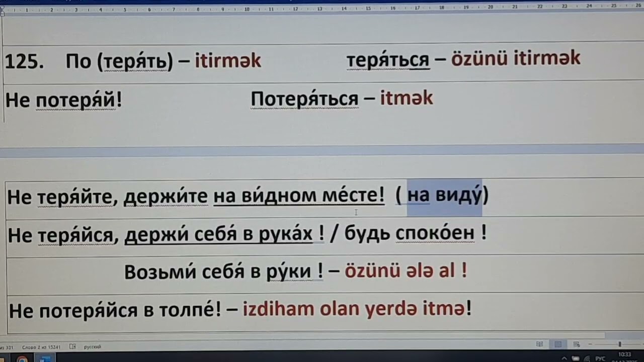Click the word 'теря́ться' in the top row
Viewport: 644px width, 362px height.
click(x=388, y=60)
